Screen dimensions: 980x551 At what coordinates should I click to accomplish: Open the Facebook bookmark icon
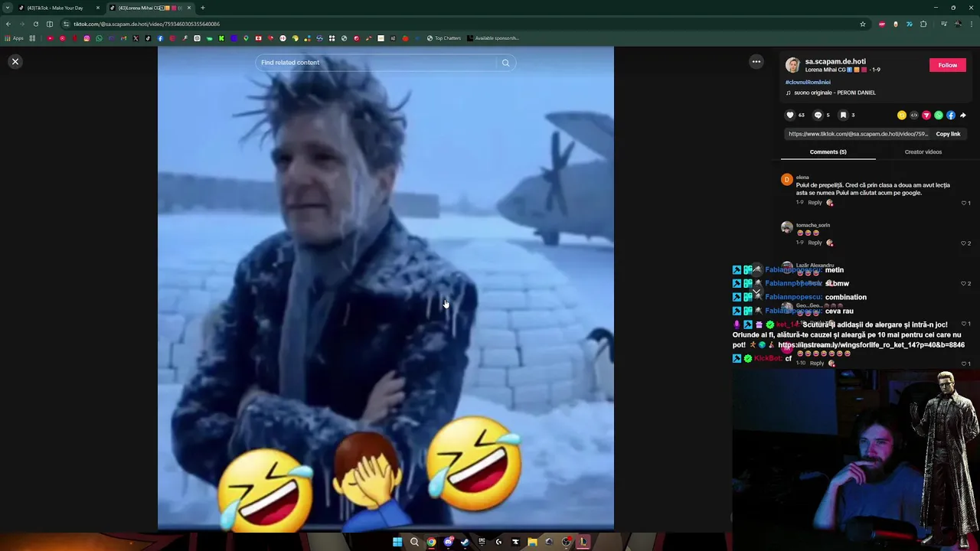coord(160,38)
